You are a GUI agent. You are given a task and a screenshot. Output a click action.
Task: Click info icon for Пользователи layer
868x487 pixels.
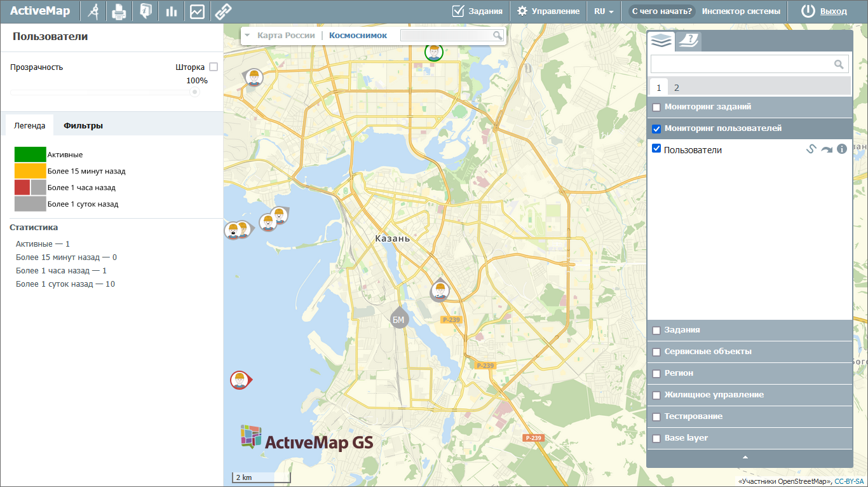(842, 149)
